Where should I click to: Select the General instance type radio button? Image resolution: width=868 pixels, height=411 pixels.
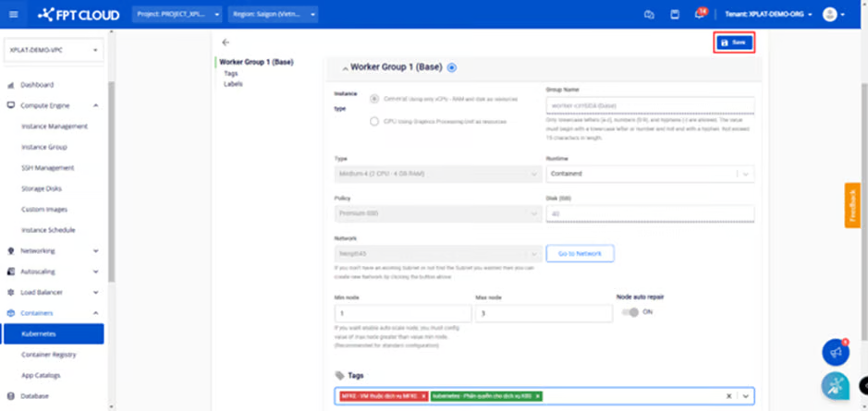pyautogui.click(x=374, y=98)
